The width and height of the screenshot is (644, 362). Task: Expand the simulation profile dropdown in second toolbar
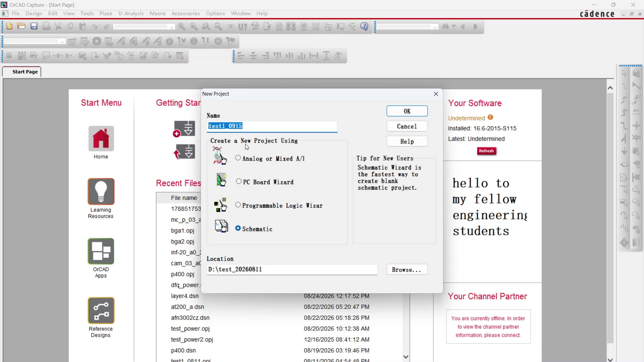(x=62, y=42)
